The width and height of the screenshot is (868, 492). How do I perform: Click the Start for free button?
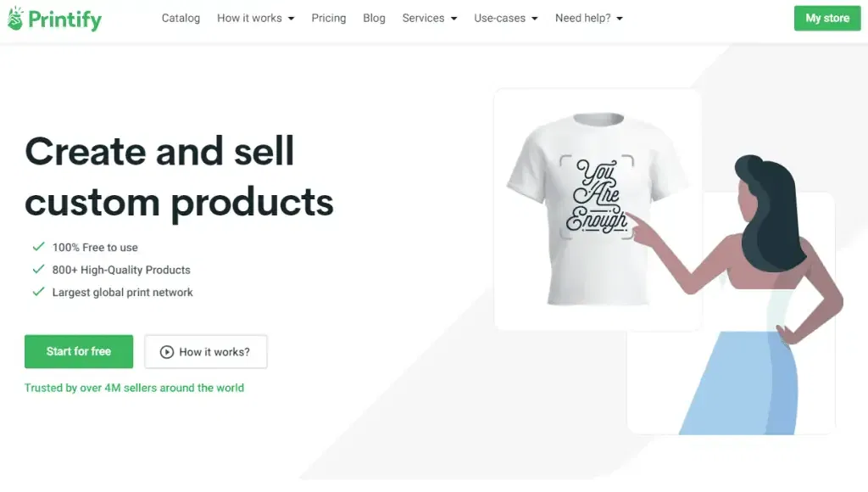78,351
